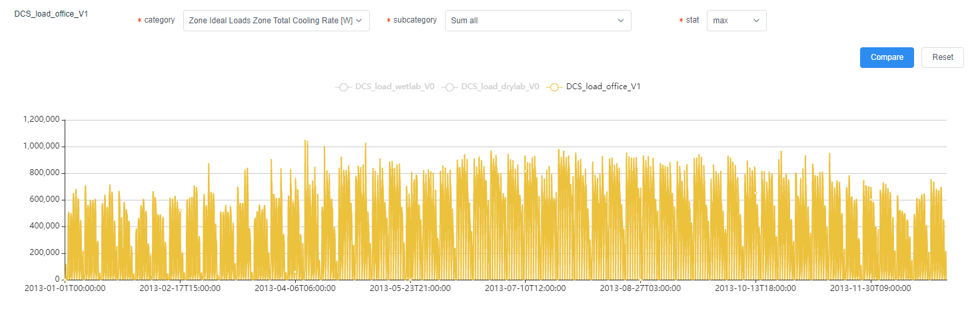This screenshot has height=311, width=980.
Task: Click the Reset button
Action: [943, 57]
